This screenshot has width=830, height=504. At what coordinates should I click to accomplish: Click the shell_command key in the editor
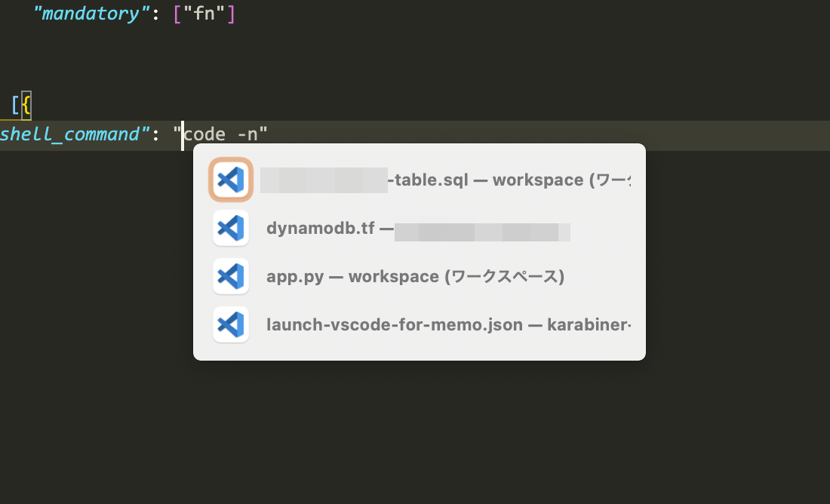click(x=75, y=134)
